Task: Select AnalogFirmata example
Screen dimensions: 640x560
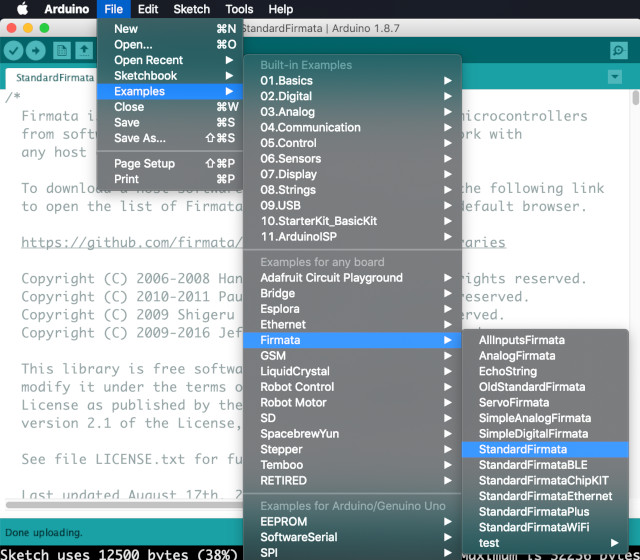Action: 545,356
